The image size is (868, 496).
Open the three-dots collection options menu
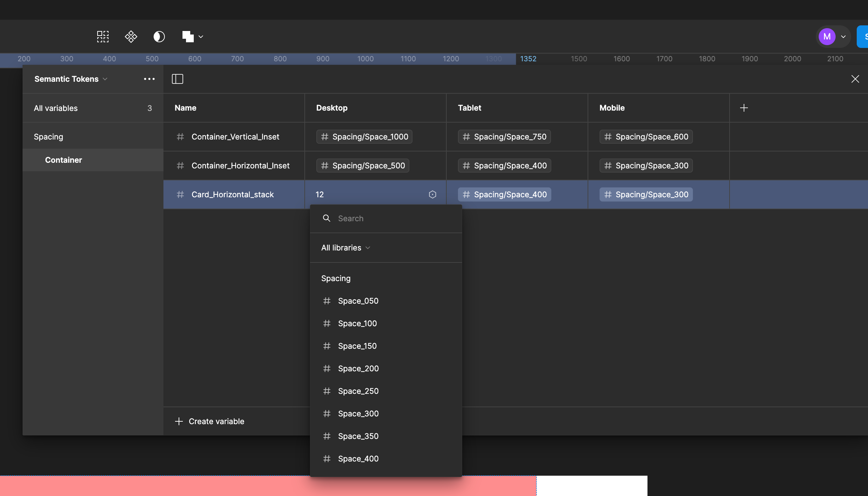pyautogui.click(x=149, y=79)
